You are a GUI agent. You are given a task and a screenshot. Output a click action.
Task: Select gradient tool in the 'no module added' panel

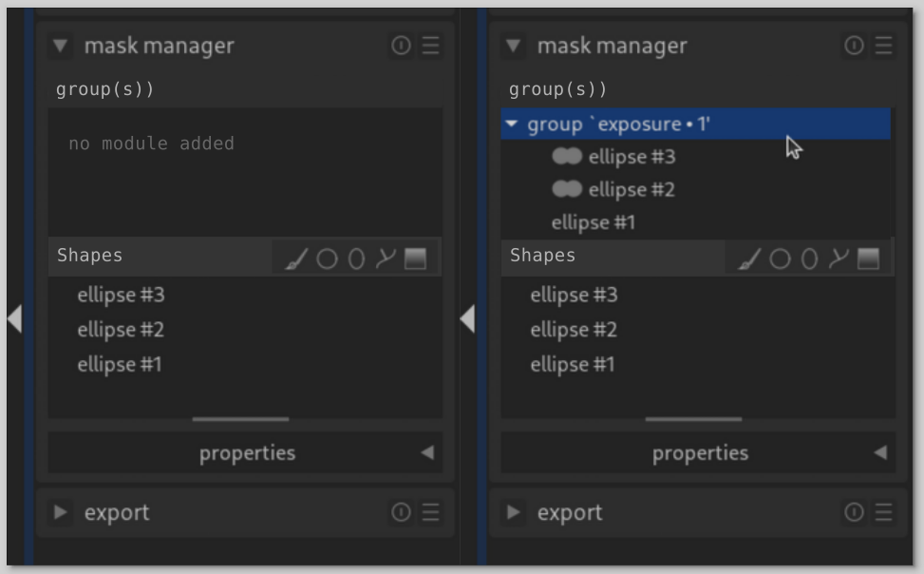click(x=415, y=258)
